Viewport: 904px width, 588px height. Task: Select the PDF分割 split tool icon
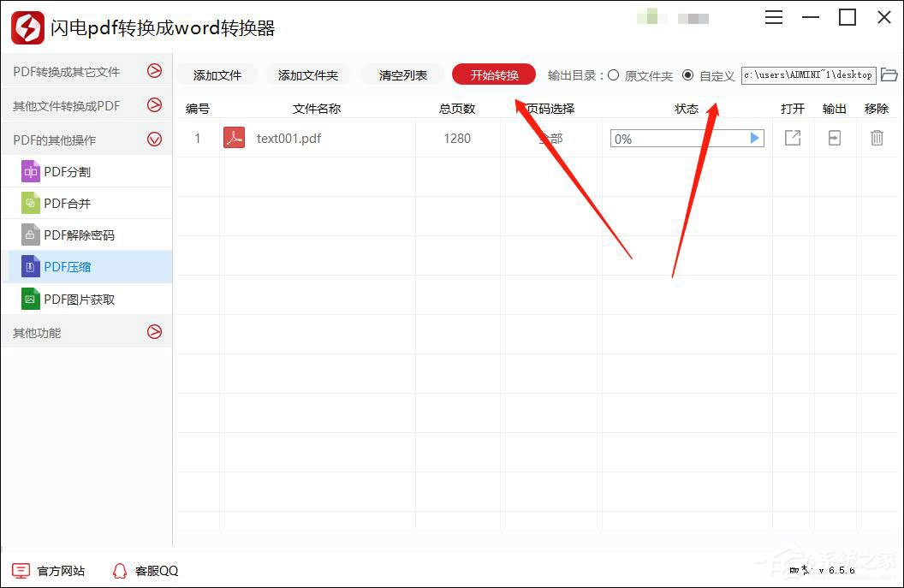coord(31,171)
